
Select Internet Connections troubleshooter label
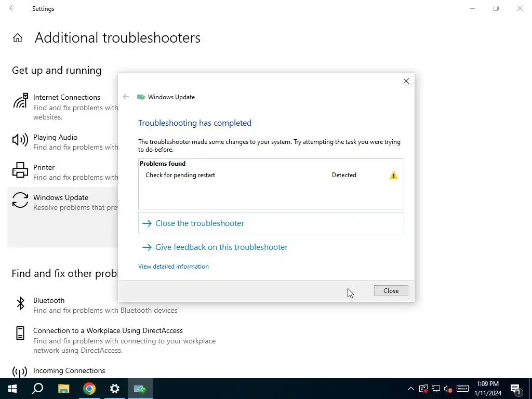click(67, 97)
